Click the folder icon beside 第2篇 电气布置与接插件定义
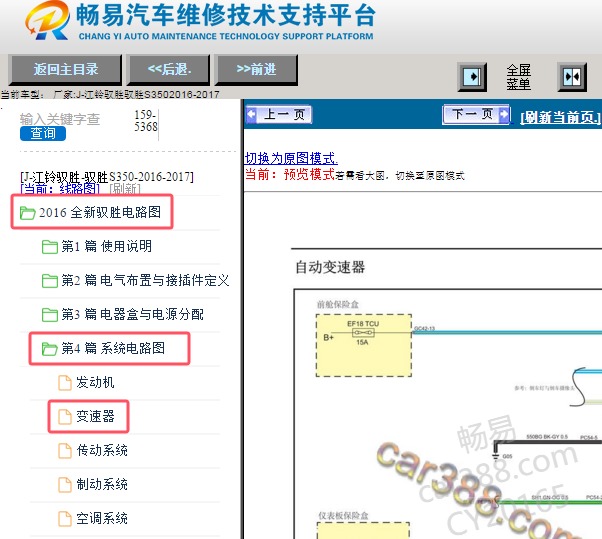Image resolution: width=602 pixels, height=539 pixels. tap(50, 281)
